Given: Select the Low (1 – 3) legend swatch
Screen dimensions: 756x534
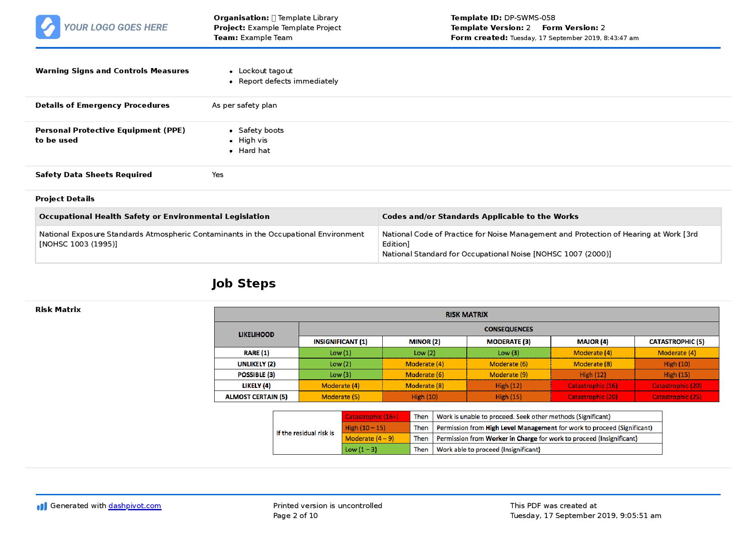Looking at the screenshot, I should pos(375,450).
